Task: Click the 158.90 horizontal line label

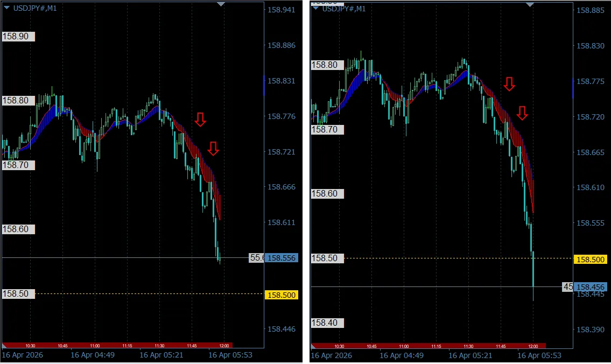Action: pyautogui.click(x=18, y=37)
